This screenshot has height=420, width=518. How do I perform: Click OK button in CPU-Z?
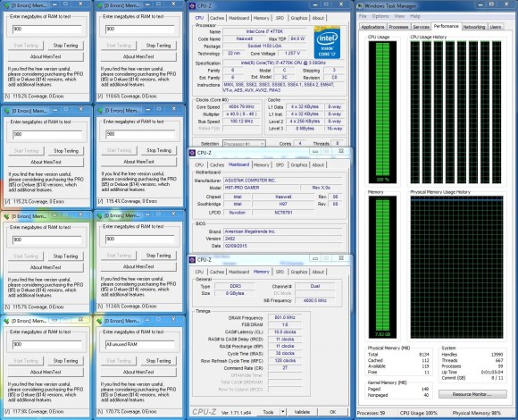click(x=332, y=412)
